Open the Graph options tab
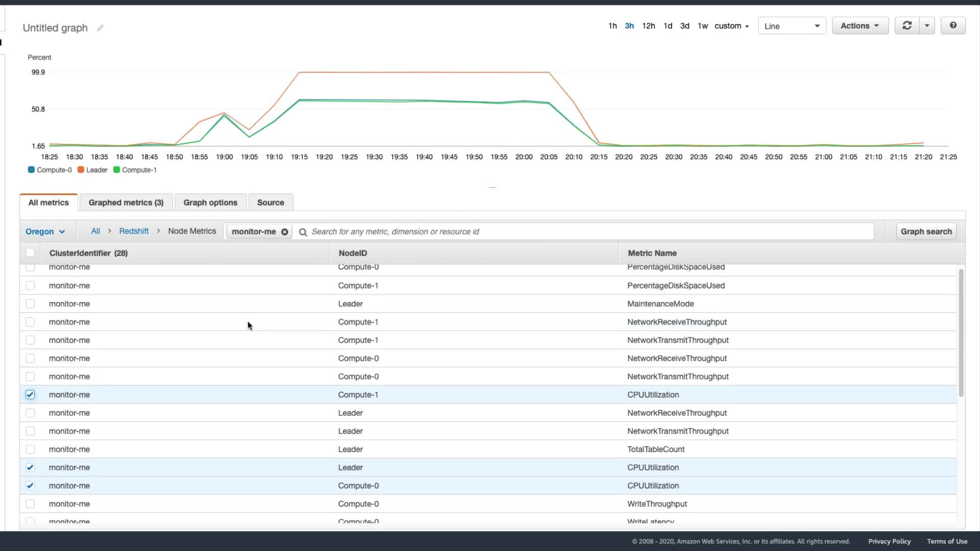The height and width of the screenshot is (551, 980). pyautogui.click(x=210, y=203)
